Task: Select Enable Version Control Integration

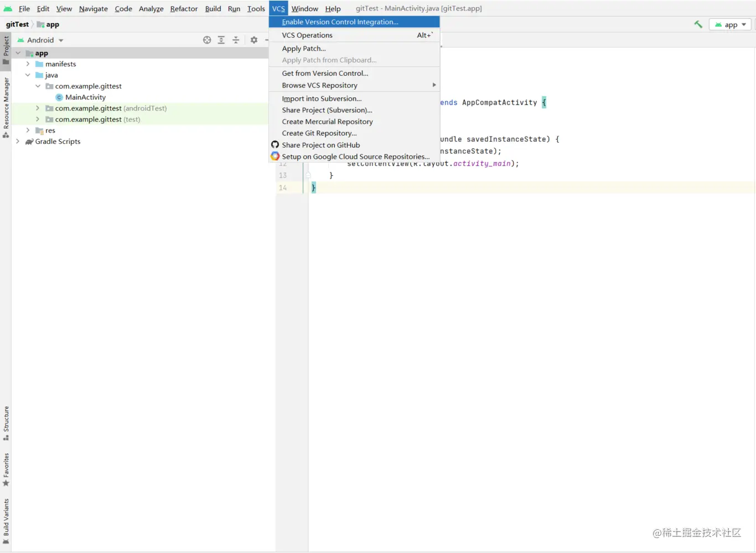Action: pyautogui.click(x=354, y=22)
